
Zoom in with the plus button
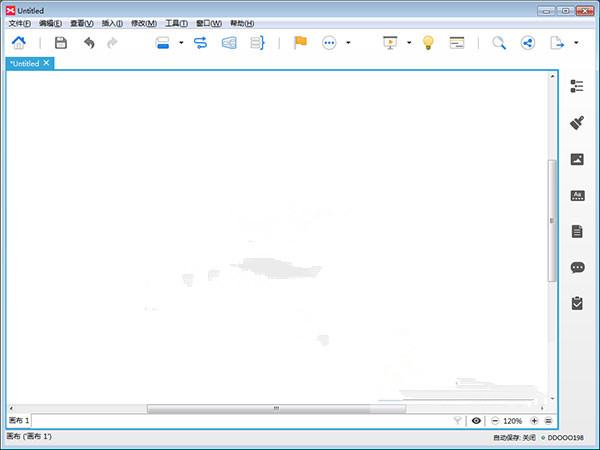pyautogui.click(x=534, y=421)
